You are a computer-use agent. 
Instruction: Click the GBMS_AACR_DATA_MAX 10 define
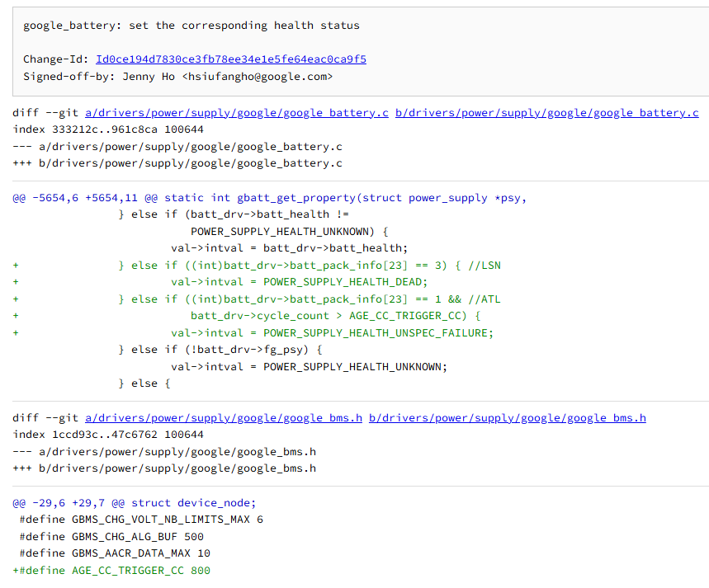[115, 553]
